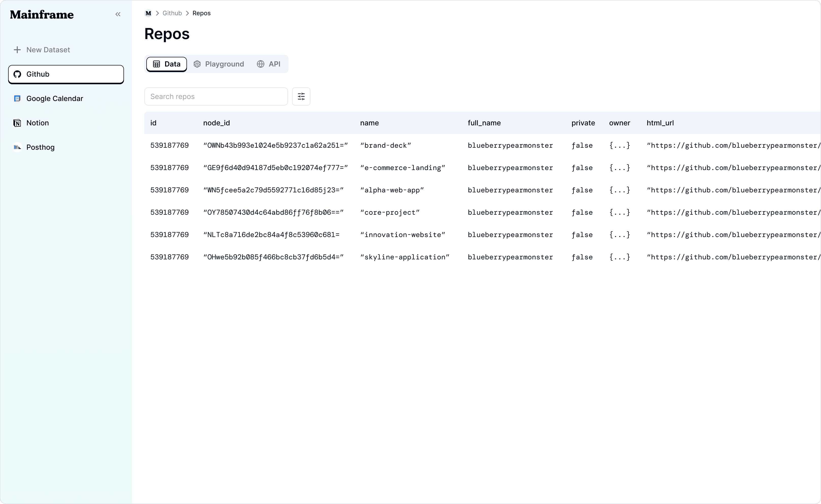Collapse the sidebar with double-chevron icon
The image size is (821, 504).
click(118, 14)
